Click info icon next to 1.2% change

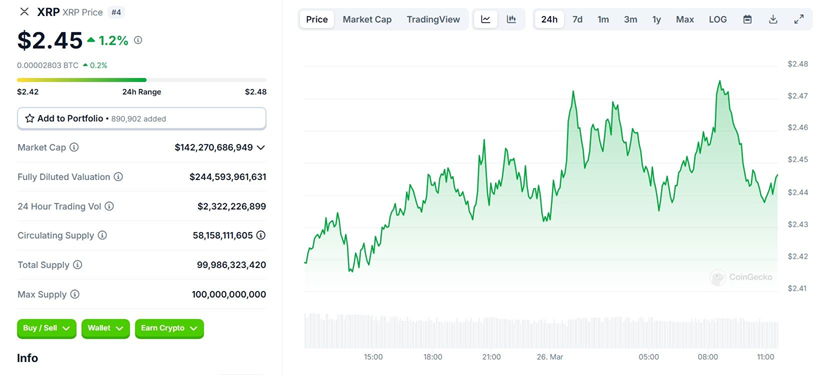(138, 40)
